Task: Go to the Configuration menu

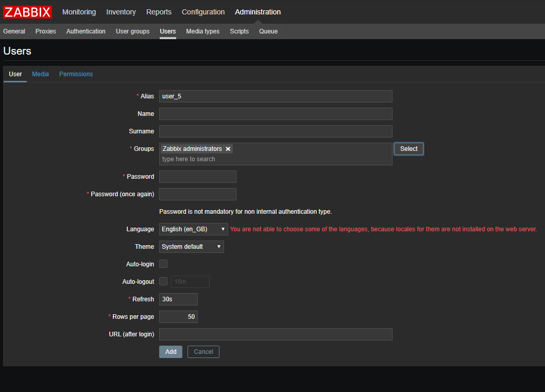Action: (203, 12)
